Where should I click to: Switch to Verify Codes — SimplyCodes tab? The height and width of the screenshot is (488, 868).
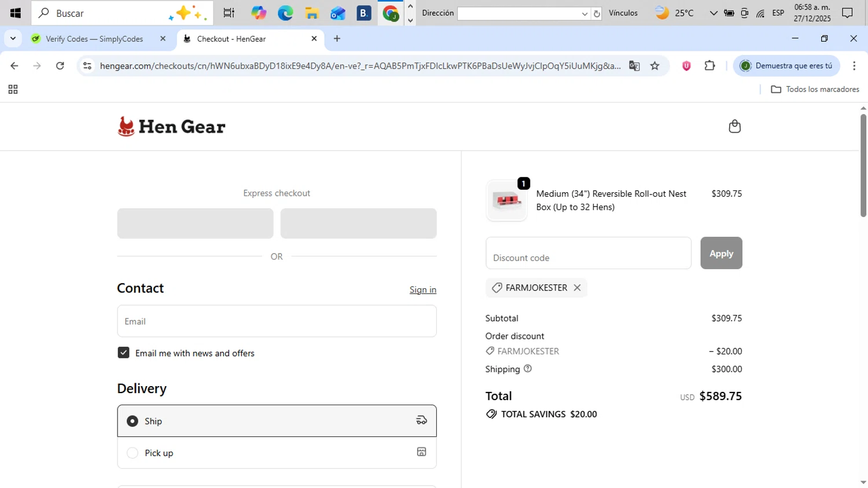[x=94, y=39]
